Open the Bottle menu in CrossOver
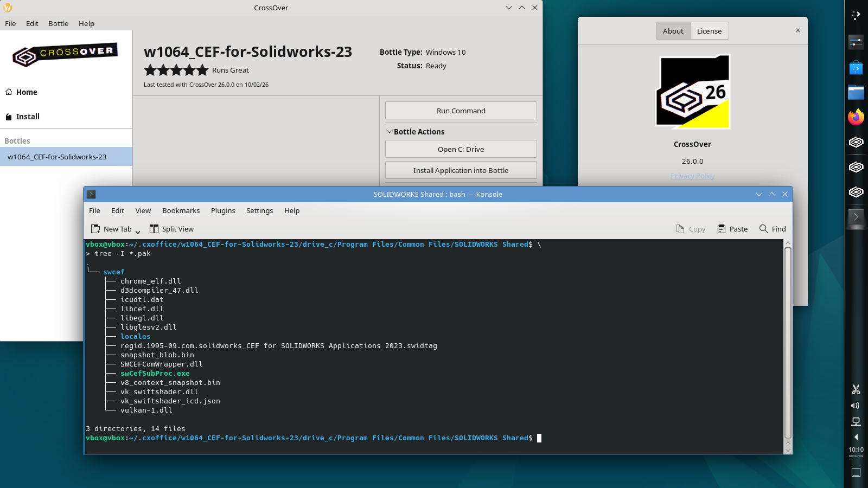Viewport: 868px width, 488px height. (58, 23)
